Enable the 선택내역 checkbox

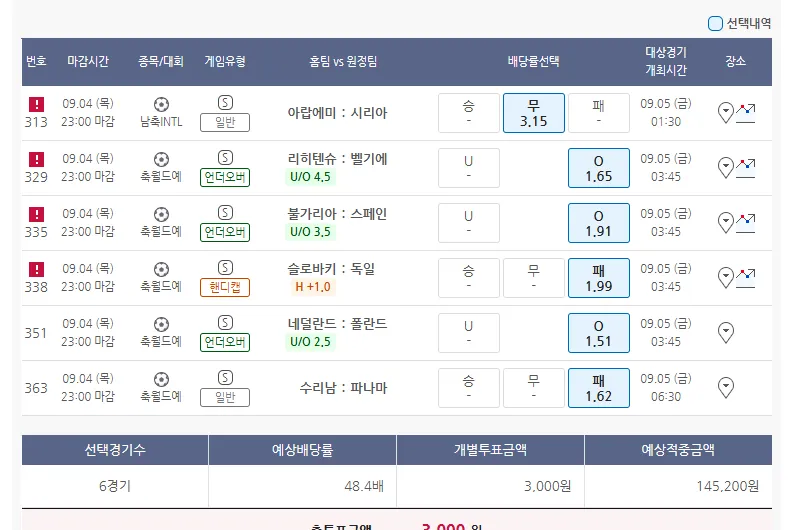pos(715,23)
